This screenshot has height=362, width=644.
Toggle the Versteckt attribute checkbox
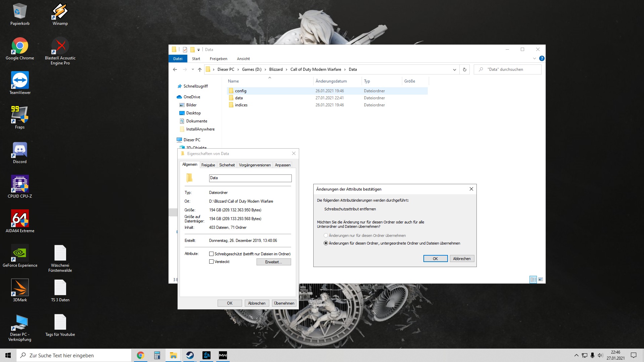[212, 262]
